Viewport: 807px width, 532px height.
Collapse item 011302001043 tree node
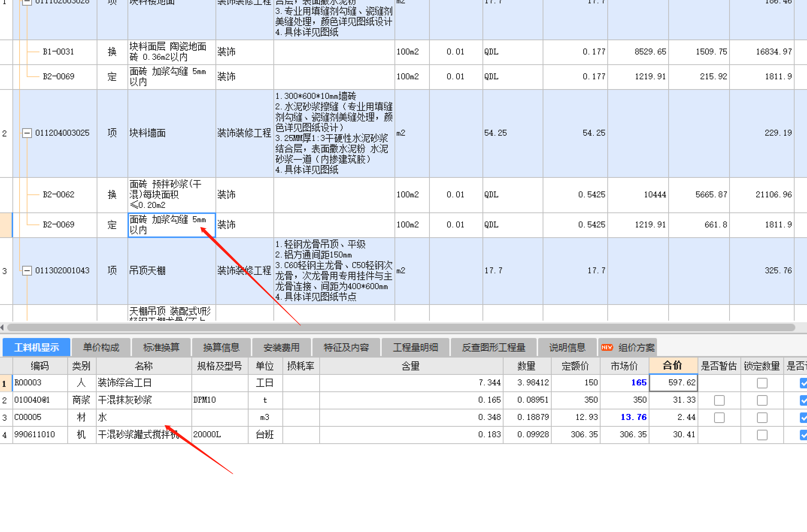coord(27,271)
